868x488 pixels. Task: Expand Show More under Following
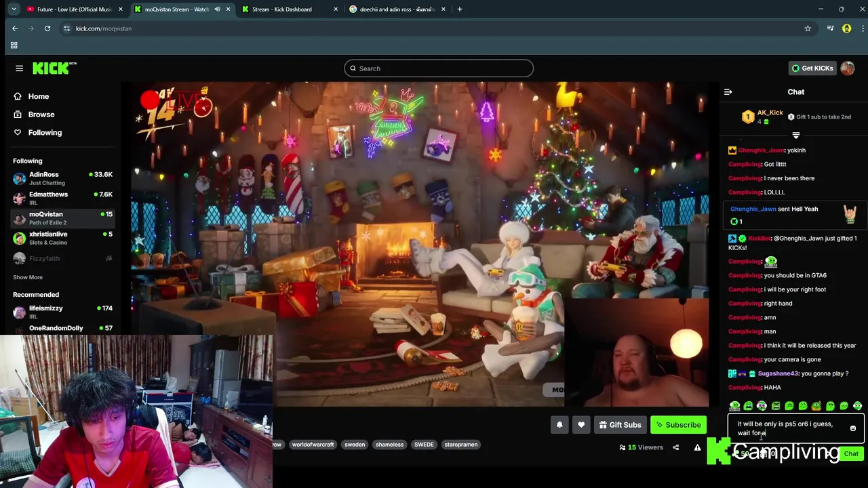point(28,277)
